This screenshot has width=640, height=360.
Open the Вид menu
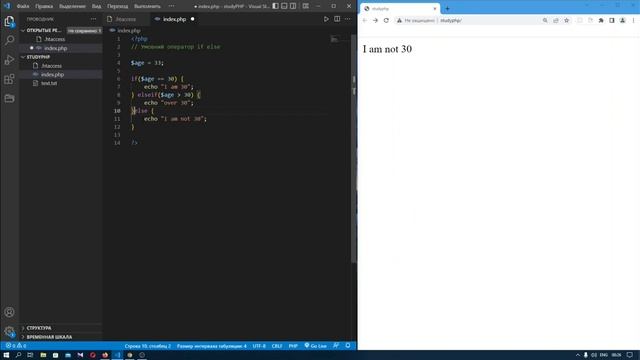(96, 7)
